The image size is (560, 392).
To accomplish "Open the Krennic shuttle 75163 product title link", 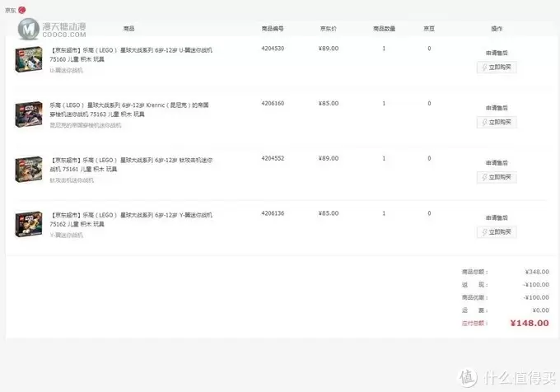I will tap(129, 110).
